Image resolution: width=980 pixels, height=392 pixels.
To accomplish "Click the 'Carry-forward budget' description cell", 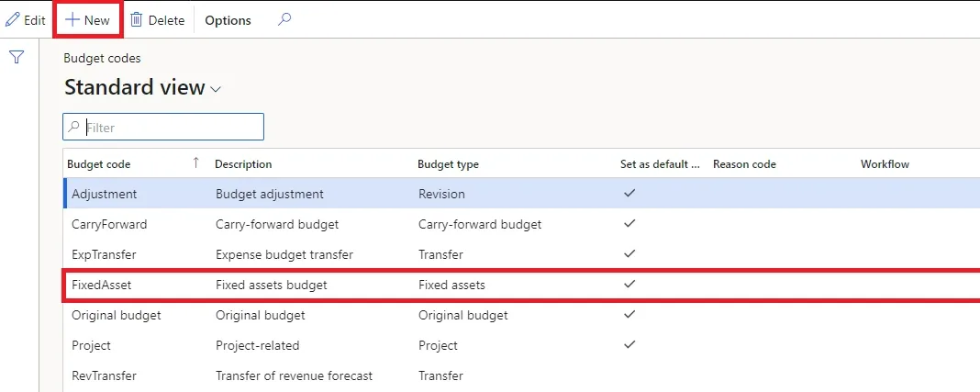I will pos(277,224).
